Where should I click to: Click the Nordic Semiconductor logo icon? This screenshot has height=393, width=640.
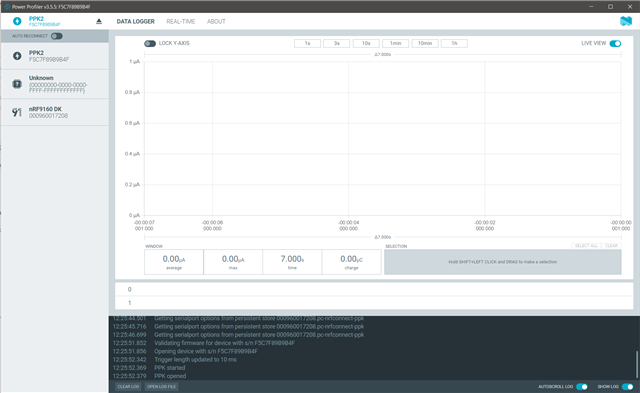coord(626,21)
